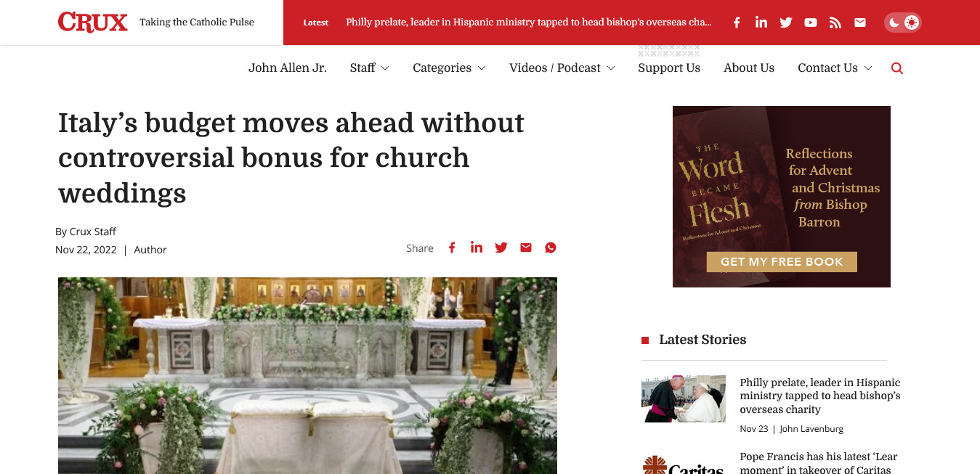
Task: Open Philly prelate story thumbnail image
Action: (x=684, y=399)
